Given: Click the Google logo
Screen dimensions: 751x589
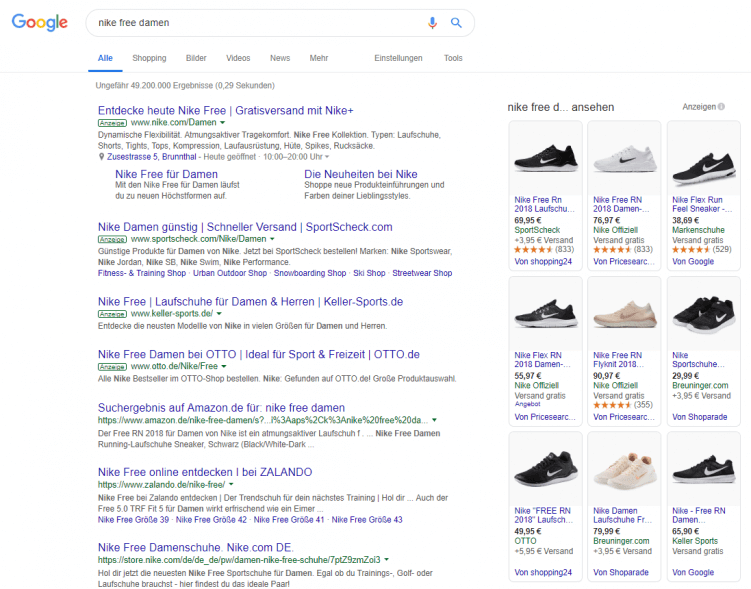Looking at the screenshot, I should tap(40, 23).
